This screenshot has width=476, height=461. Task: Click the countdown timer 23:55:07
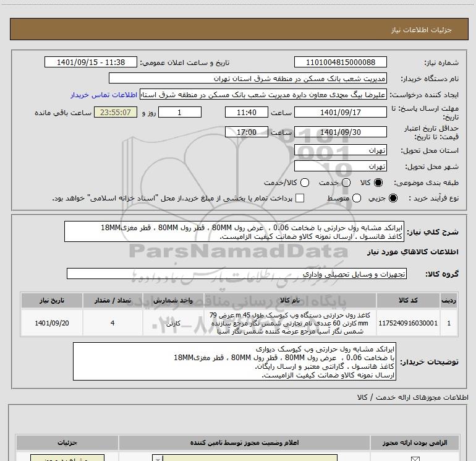pyautogui.click(x=116, y=113)
